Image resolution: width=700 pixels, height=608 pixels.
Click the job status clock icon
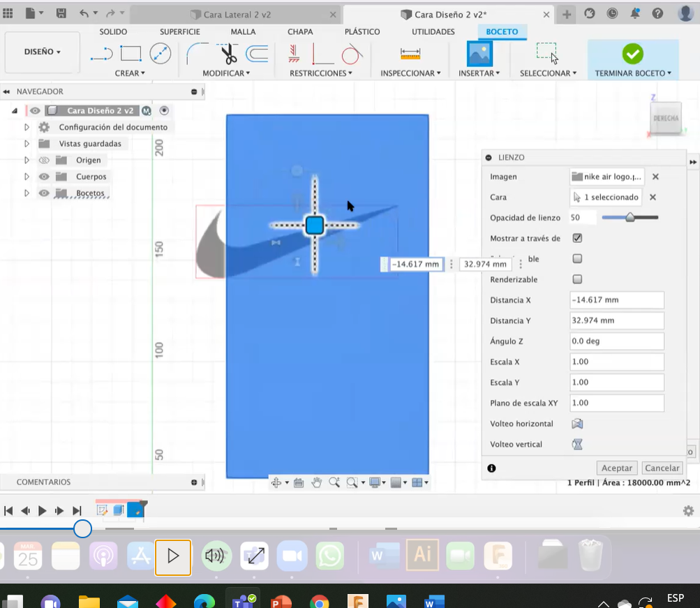[x=612, y=14]
